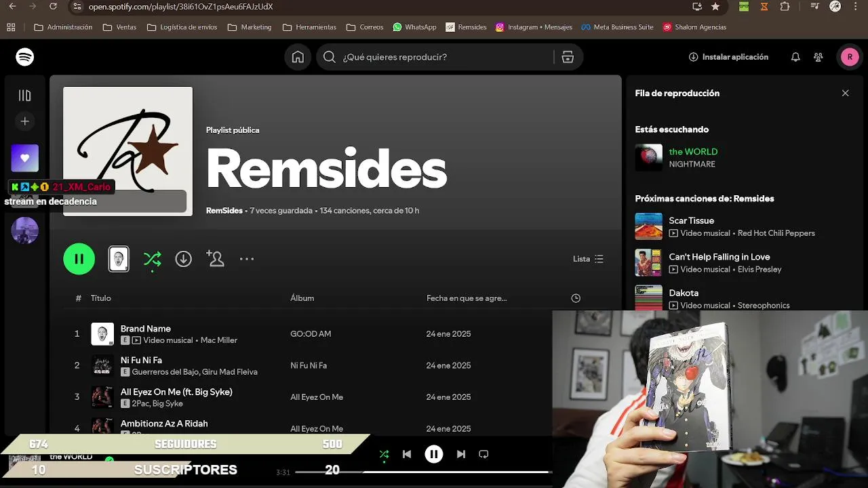Sort by Fecha en que se agregó column
The image size is (868, 488).
click(467, 298)
